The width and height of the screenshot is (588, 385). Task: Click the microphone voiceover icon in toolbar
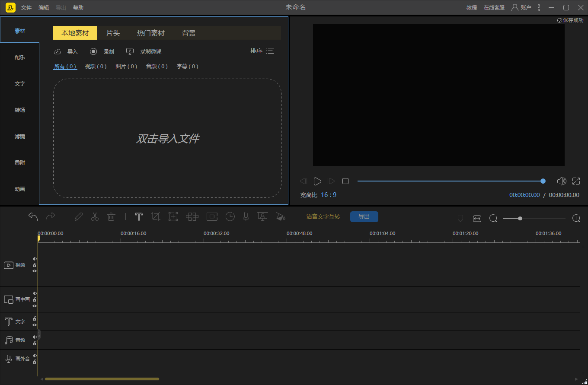pyautogui.click(x=246, y=216)
